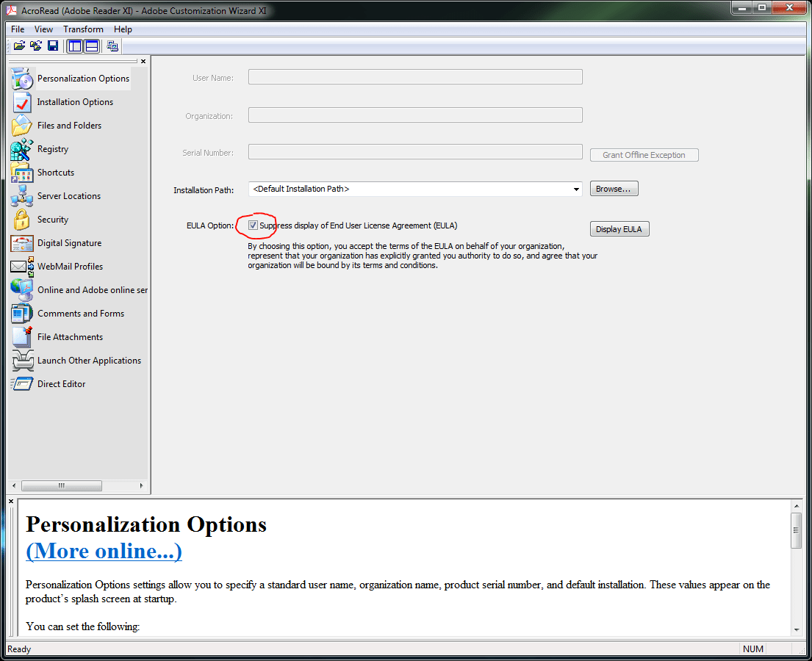Open the Files and Folders section
The width and height of the screenshot is (812, 661).
(67, 125)
